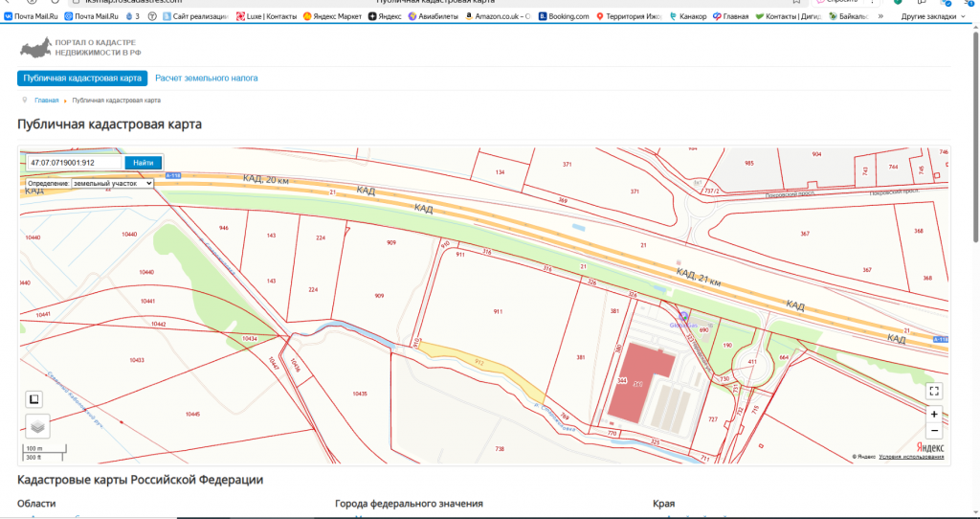Open the Условия использования link

coord(911,457)
